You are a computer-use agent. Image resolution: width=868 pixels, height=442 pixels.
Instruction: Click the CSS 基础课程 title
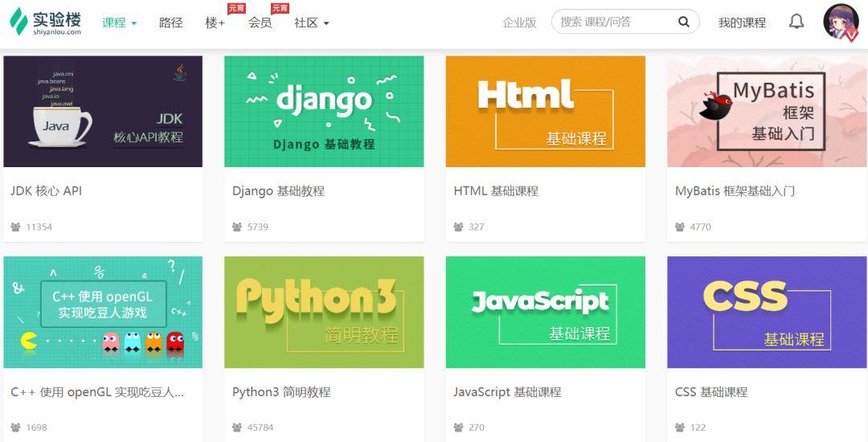coord(711,392)
